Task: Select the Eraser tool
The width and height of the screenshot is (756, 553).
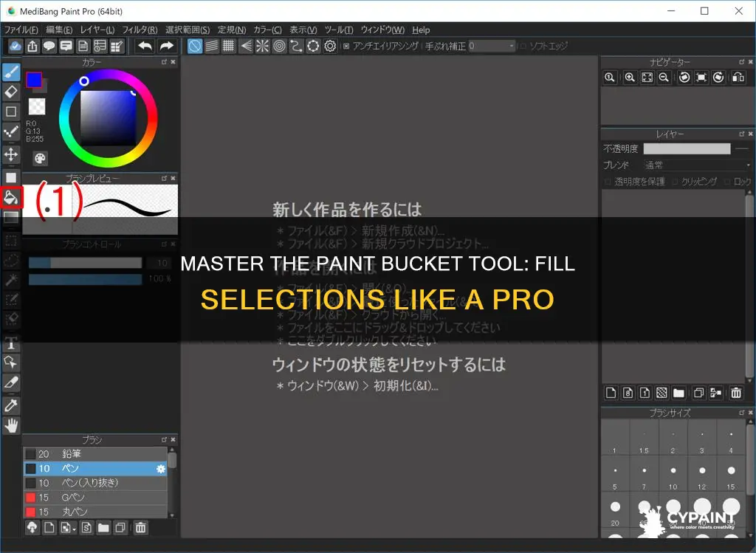Action: click(11, 92)
